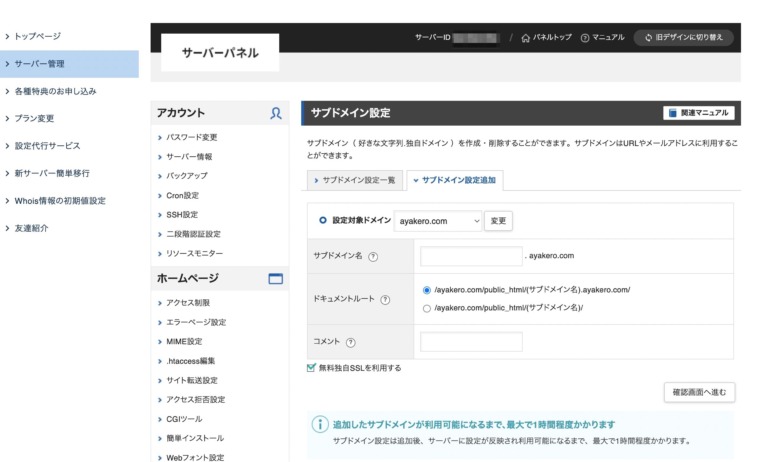Open MIME設定 link
This screenshot has width=780, height=462.
[184, 342]
